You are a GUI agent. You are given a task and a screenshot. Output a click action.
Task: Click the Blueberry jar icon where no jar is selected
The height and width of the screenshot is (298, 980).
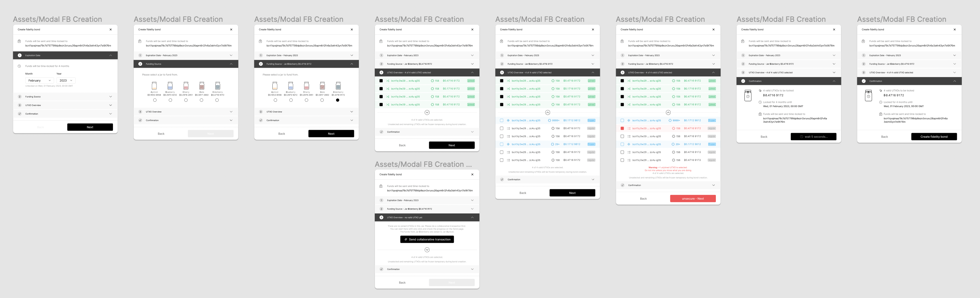(170, 86)
